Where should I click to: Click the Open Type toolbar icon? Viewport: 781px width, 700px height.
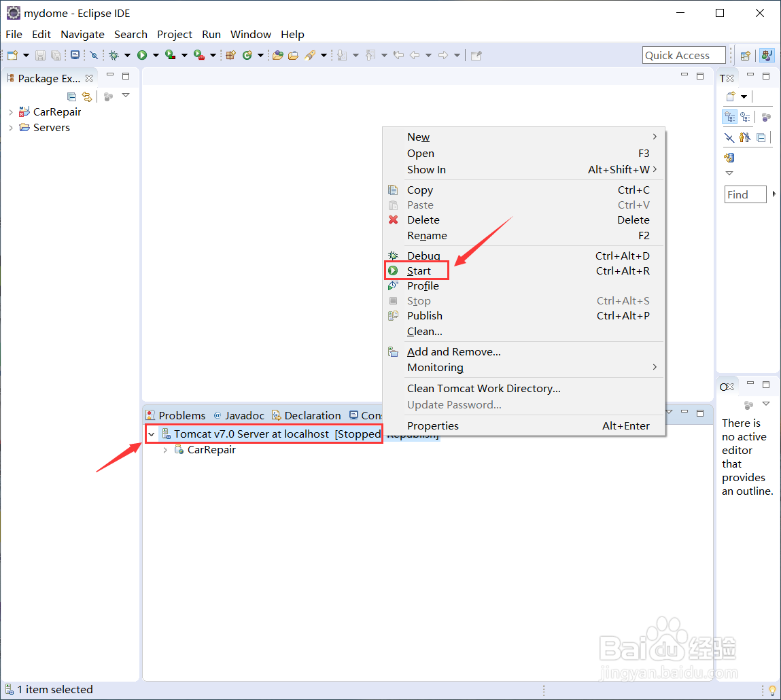[x=278, y=55]
